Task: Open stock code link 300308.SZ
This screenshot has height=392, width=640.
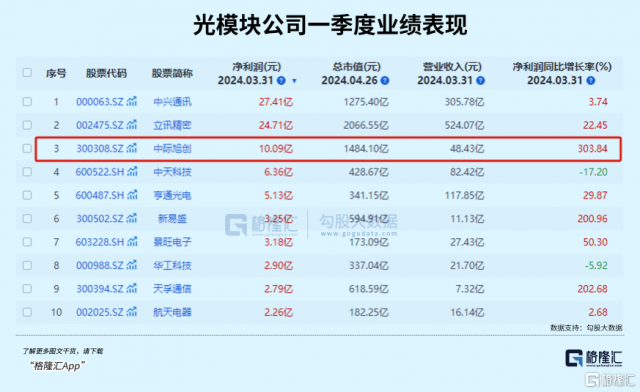Action: [x=100, y=148]
